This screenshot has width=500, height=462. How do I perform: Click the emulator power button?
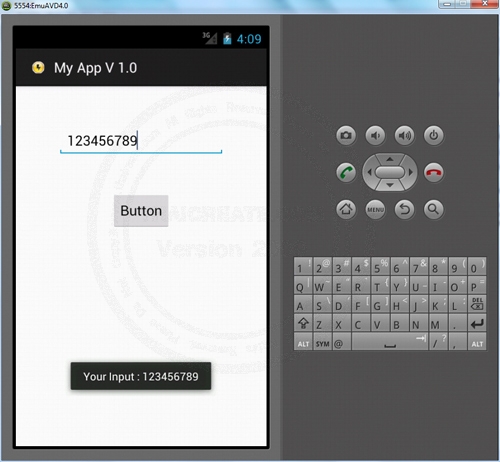click(433, 135)
